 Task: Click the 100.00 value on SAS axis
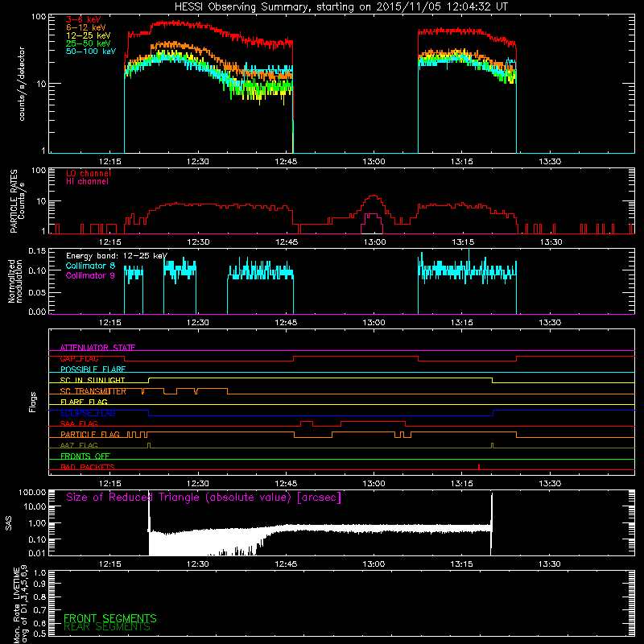[32, 492]
